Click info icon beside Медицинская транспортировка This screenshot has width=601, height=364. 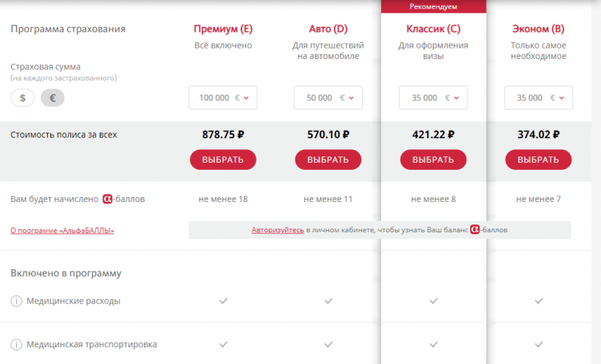(x=17, y=345)
